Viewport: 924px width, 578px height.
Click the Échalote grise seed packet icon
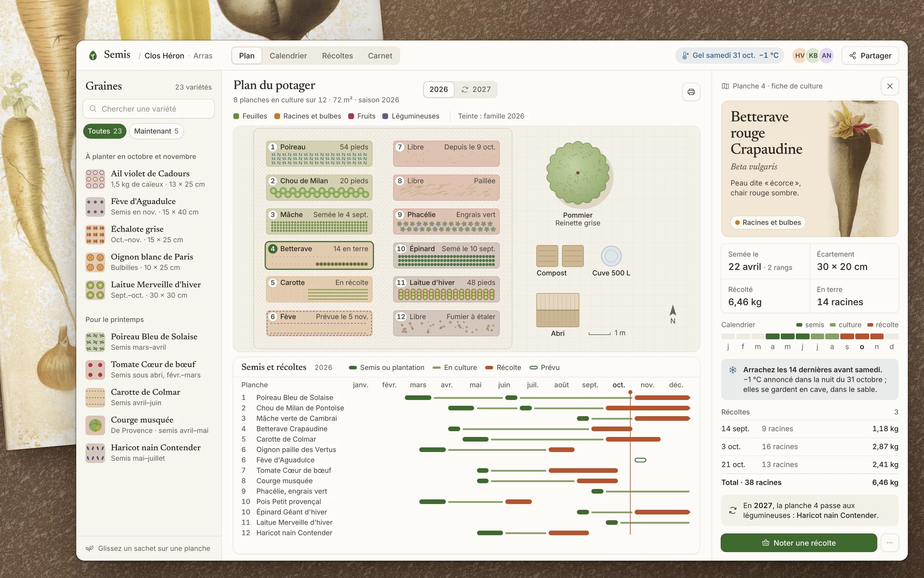coord(95,235)
